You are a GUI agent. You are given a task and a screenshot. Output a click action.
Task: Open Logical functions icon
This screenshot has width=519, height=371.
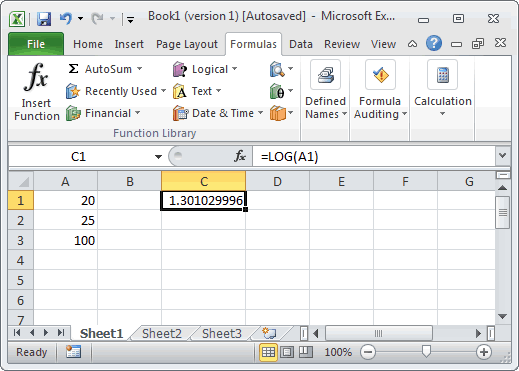(x=180, y=69)
